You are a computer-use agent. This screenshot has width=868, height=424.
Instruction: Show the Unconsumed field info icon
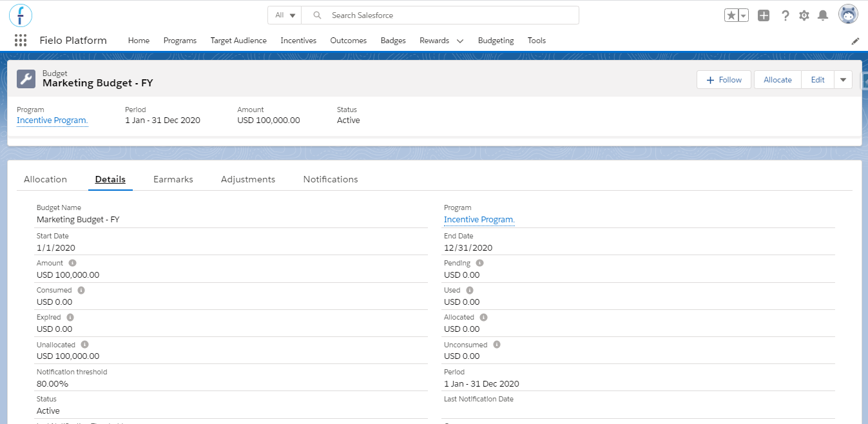click(497, 345)
